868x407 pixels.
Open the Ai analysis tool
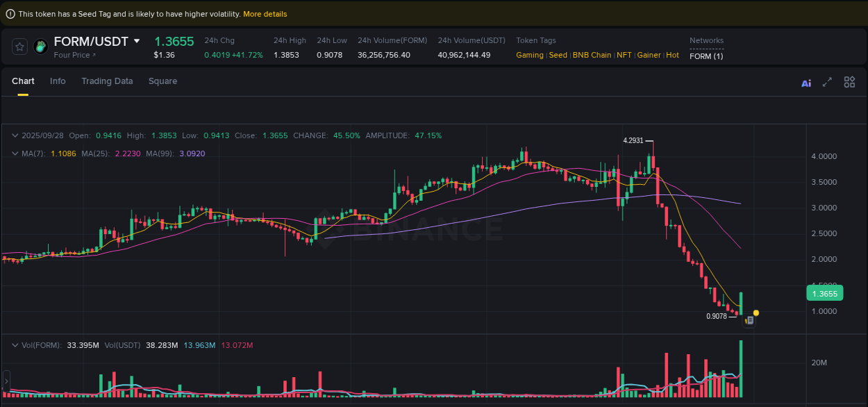[x=806, y=83]
